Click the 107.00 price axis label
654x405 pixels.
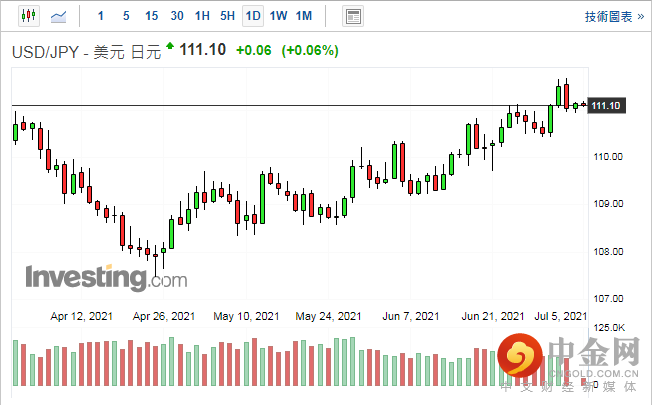[x=608, y=299]
